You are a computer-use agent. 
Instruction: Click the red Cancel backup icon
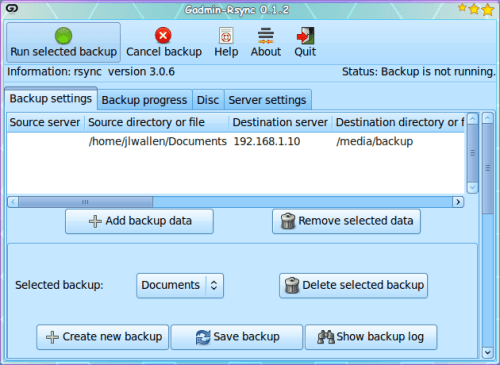pos(163,35)
